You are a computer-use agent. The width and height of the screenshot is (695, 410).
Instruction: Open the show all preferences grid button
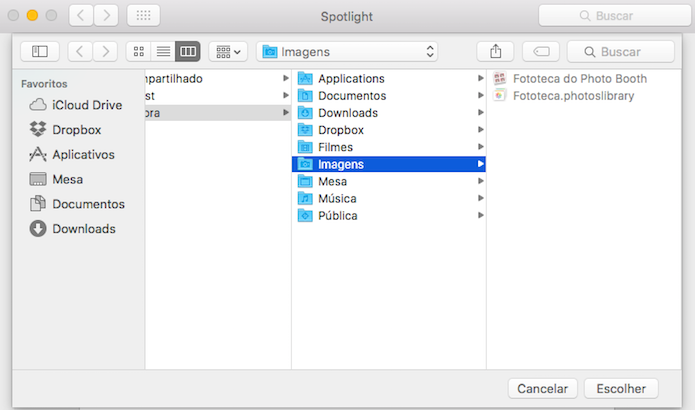pyautogui.click(x=144, y=16)
